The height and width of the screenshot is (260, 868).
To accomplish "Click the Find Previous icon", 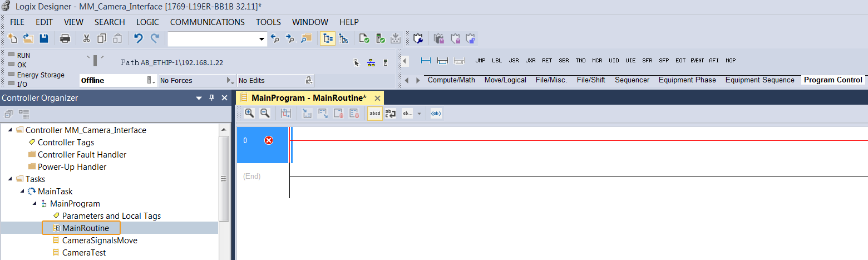I will pyautogui.click(x=275, y=38).
